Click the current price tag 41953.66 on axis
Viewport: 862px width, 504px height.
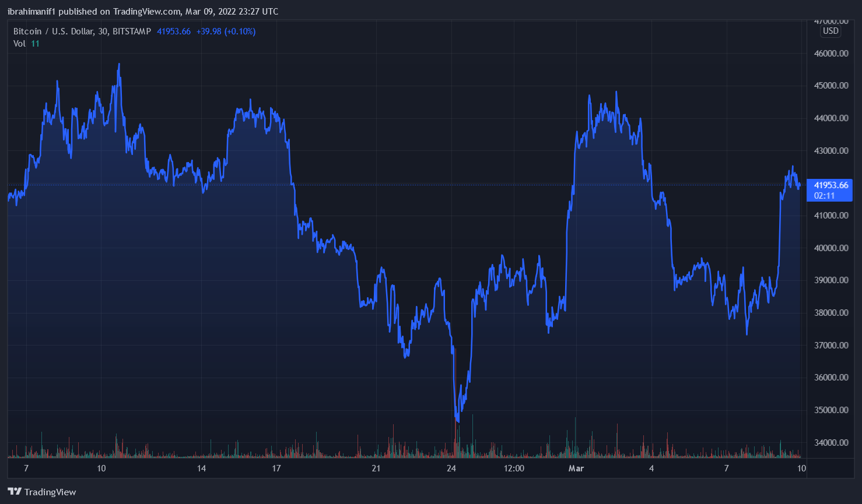pyautogui.click(x=831, y=185)
